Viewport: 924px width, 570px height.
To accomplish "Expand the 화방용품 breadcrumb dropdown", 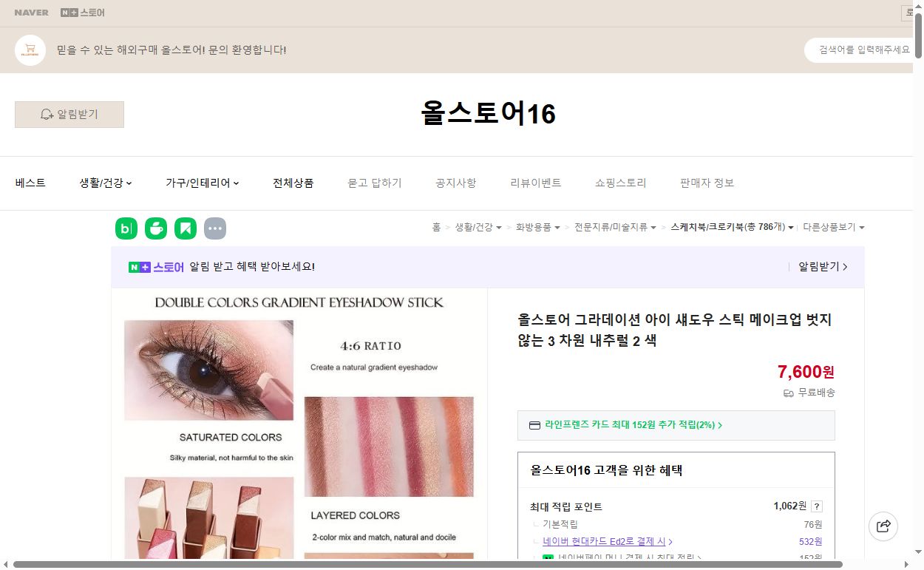I will point(538,227).
